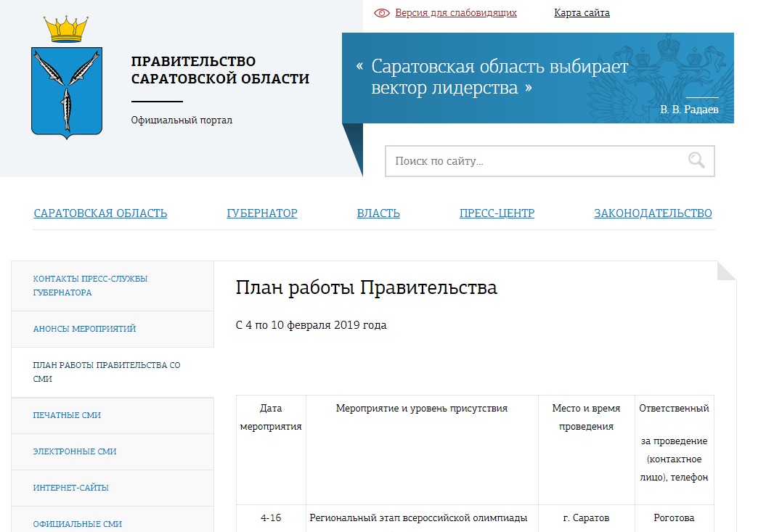Screen dimensions: 782x532
Task: Open Интернет-сайты in the sidebar
Action: click(x=70, y=488)
